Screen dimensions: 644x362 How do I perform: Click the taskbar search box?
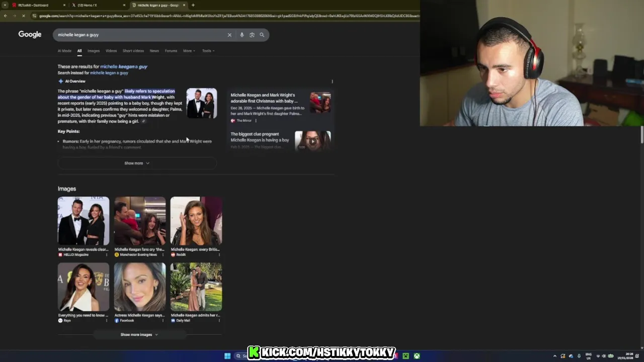(242, 356)
